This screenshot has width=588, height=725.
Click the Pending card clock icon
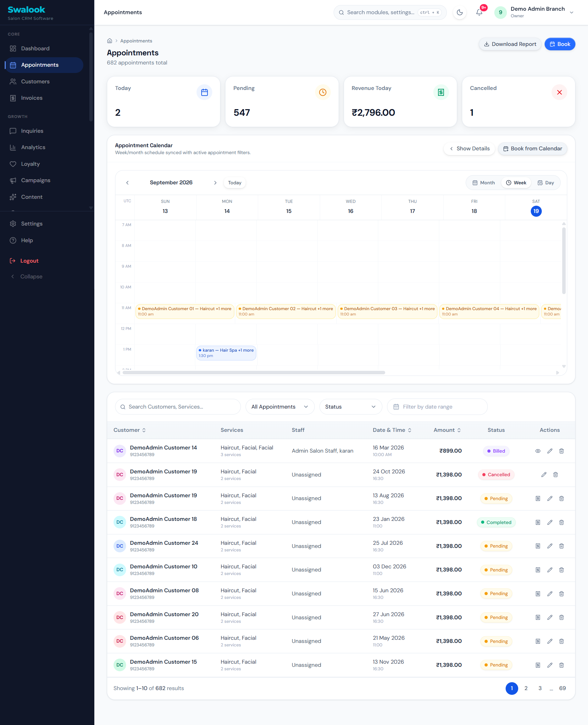point(322,92)
